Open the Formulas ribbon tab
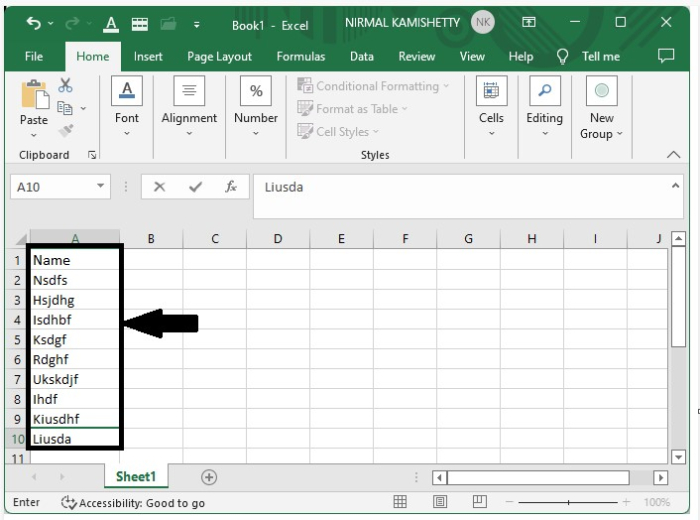The width and height of the screenshot is (700, 520). [x=300, y=57]
